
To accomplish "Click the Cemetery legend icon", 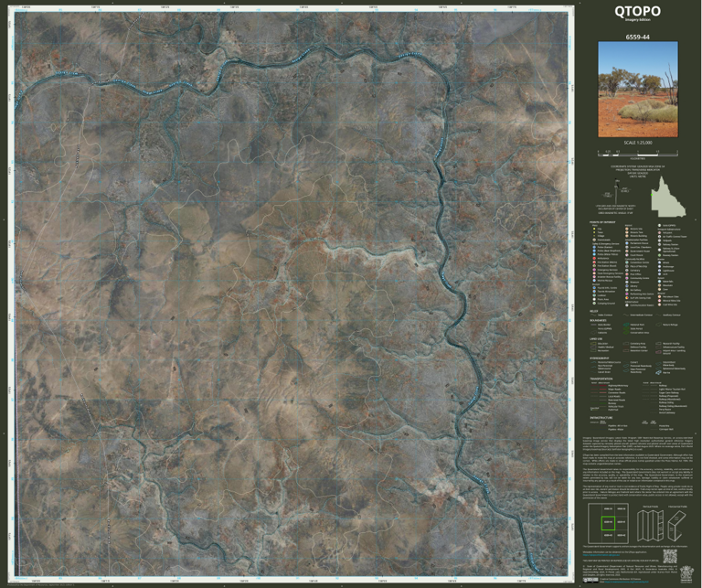I will point(627,271).
